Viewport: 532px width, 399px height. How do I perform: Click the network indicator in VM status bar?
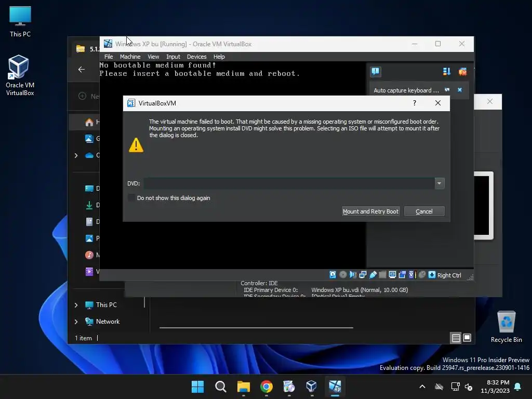click(x=363, y=275)
